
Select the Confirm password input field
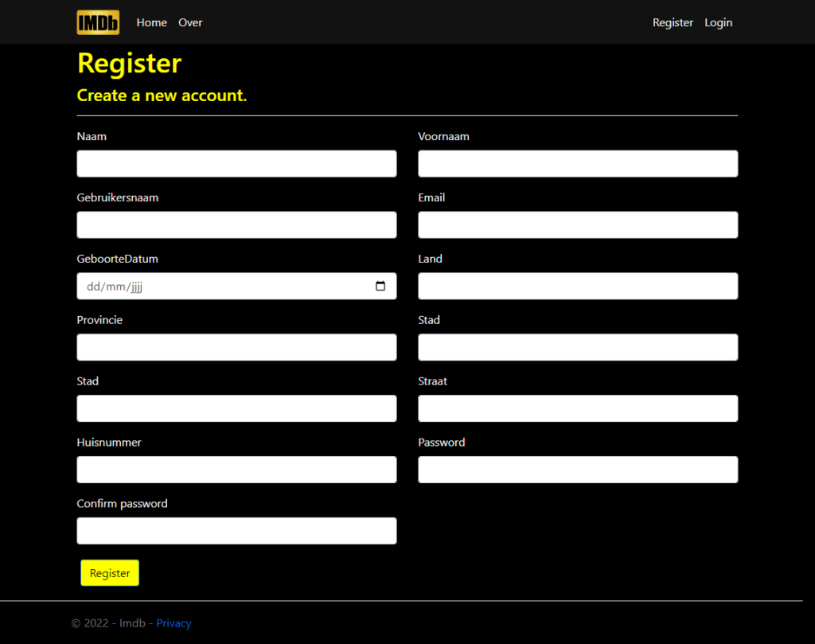[x=236, y=531]
